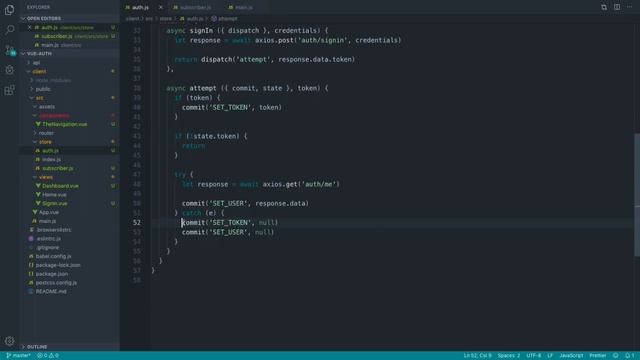The height and width of the screenshot is (360, 640).
Task: Close the auth.js editor tab
Action: (160, 7)
